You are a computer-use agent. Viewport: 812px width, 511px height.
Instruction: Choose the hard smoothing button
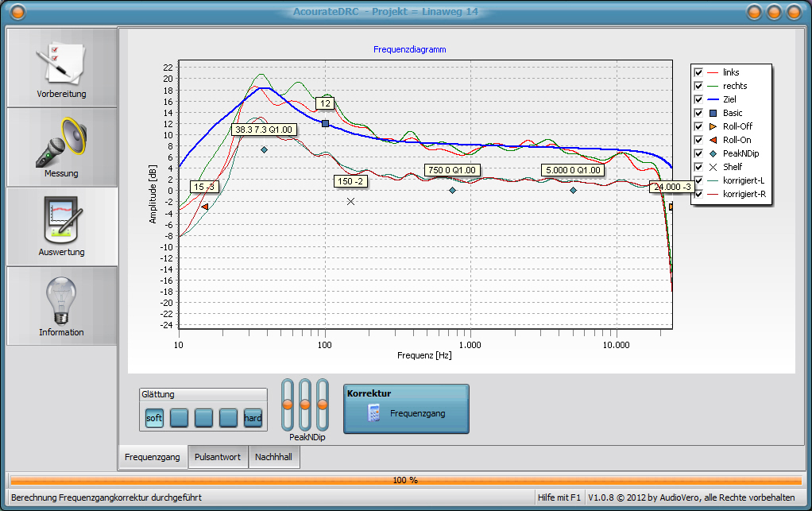[253, 418]
